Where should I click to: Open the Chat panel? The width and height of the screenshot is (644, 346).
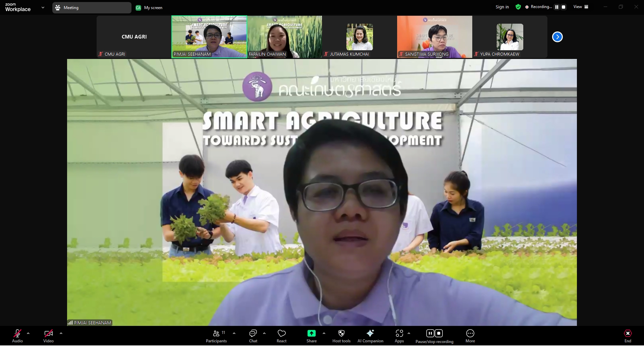[253, 336]
